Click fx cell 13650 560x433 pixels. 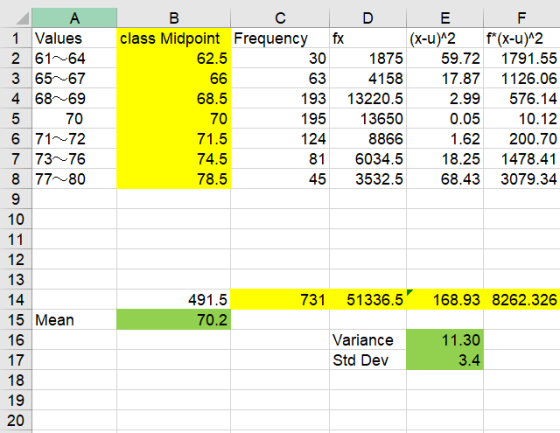(x=368, y=119)
